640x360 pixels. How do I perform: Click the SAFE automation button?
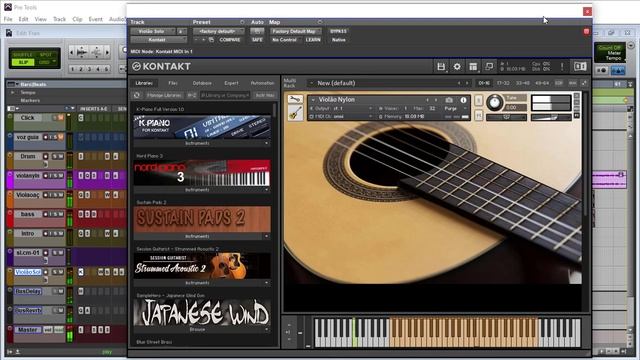(x=257, y=40)
